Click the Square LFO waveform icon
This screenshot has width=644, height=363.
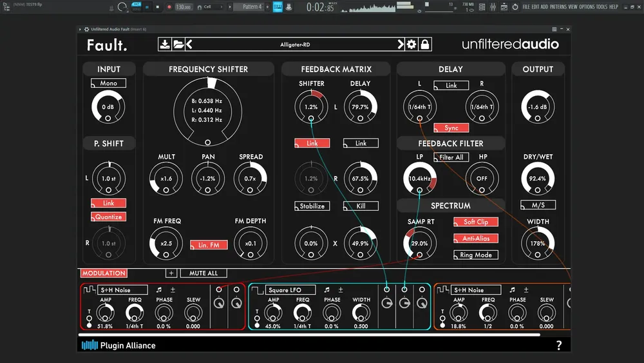[x=258, y=290]
